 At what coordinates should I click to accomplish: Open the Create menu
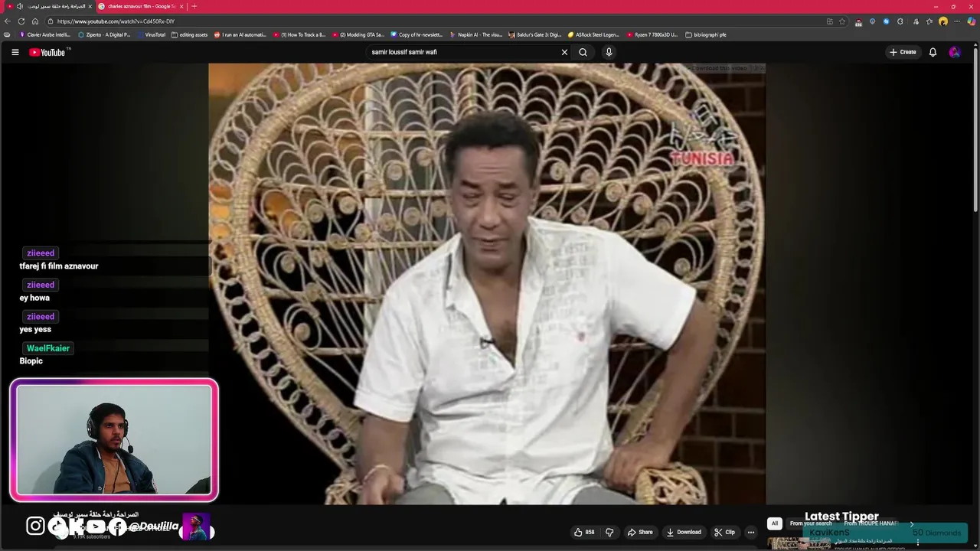903,52
